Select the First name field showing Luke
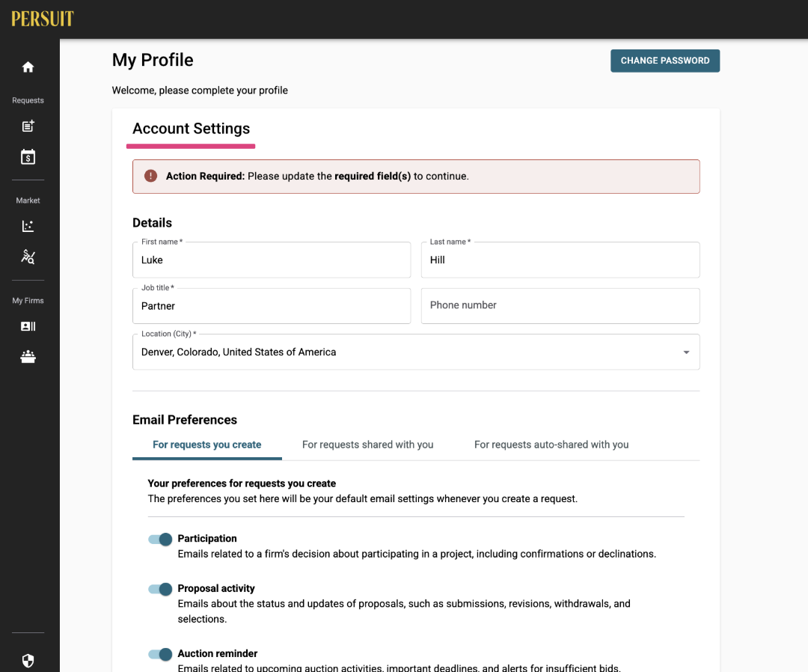Screen dimensions: 808x672 tap(272, 260)
